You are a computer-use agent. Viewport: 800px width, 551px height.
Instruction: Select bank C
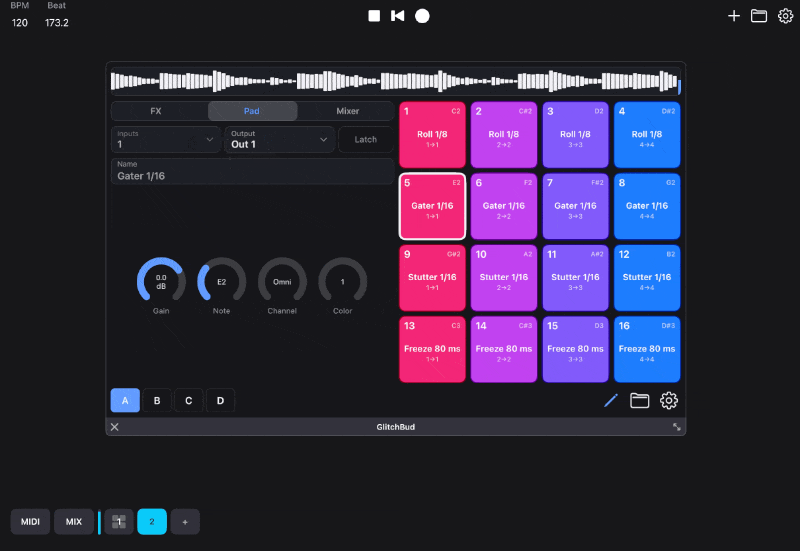pos(189,400)
